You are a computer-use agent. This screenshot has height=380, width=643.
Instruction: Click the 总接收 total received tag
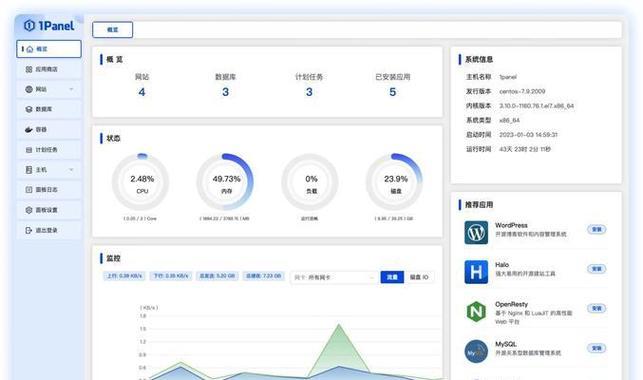pos(264,276)
